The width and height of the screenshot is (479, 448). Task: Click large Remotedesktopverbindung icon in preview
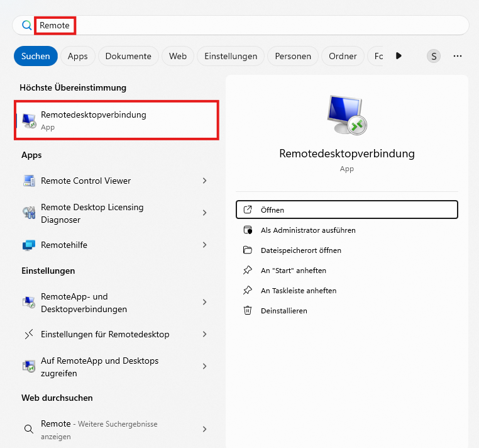[x=347, y=115]
